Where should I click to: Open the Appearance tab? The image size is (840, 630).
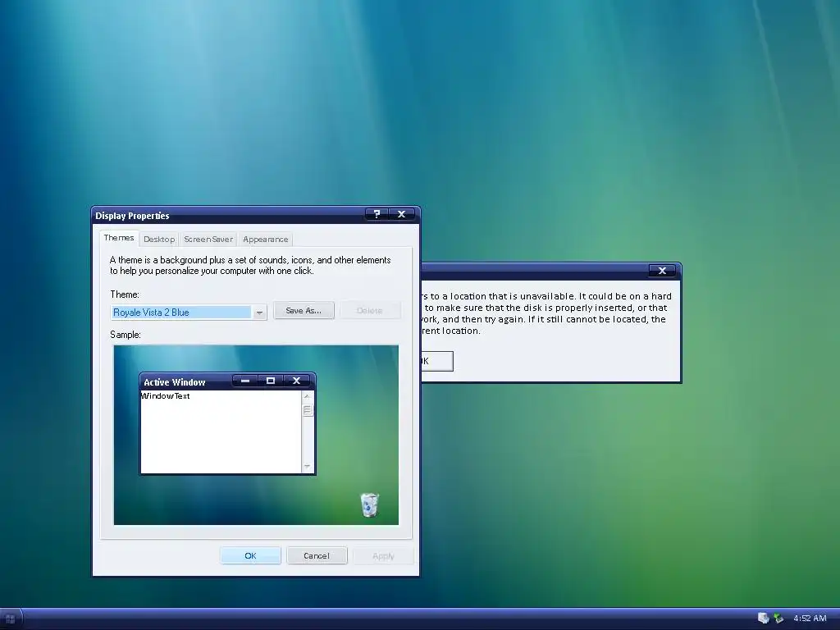[265, 240]
